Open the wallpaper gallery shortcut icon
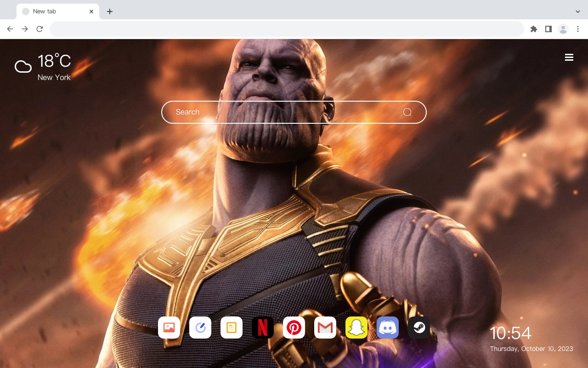Screen dimensions: 588x368 pyautogui.click(x=169, y=328)
